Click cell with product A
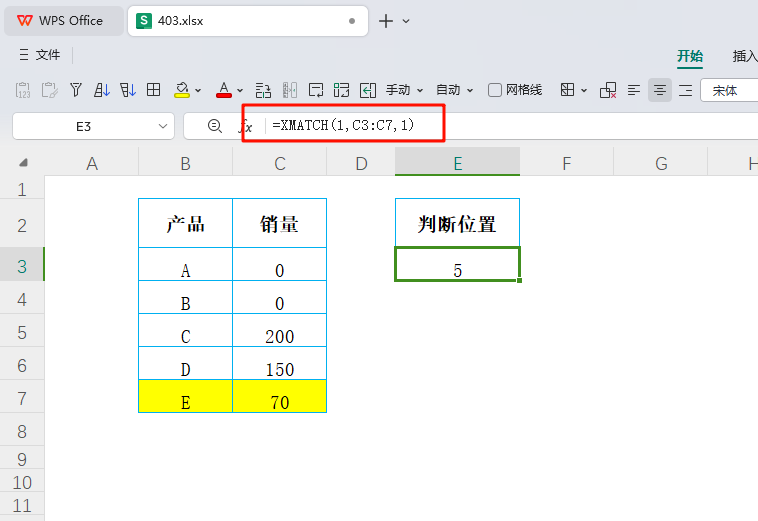 [186, 264]
